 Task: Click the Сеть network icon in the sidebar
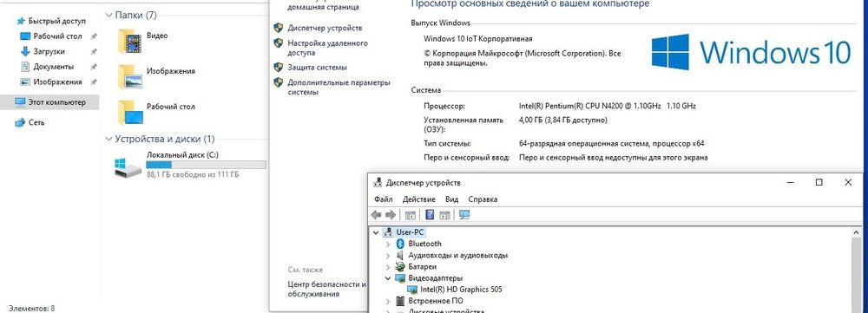pyautogui.click(x=21, y=123)
